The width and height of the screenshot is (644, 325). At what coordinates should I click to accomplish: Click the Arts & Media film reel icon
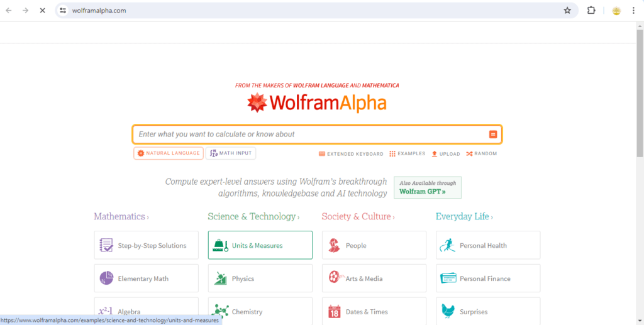(x=336, y=277)
